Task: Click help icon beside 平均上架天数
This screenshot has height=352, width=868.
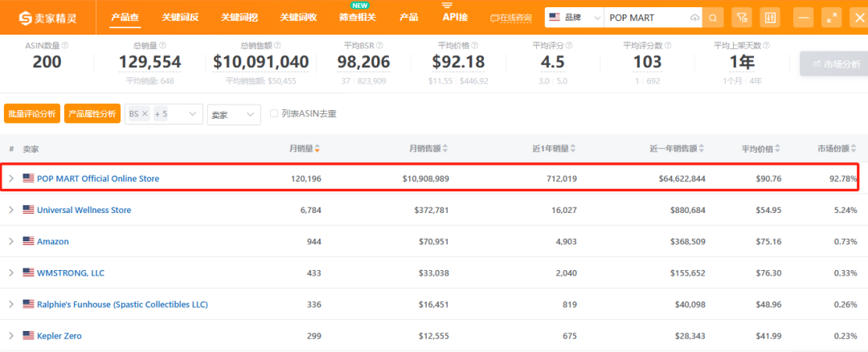Action: pyautogui.click(x=766, y=45)
